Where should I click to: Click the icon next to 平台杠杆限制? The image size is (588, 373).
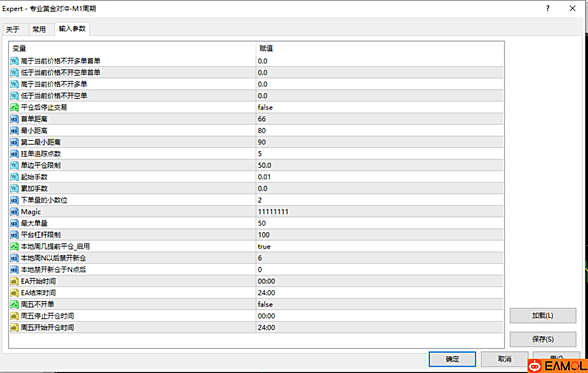tap(15, 235)
